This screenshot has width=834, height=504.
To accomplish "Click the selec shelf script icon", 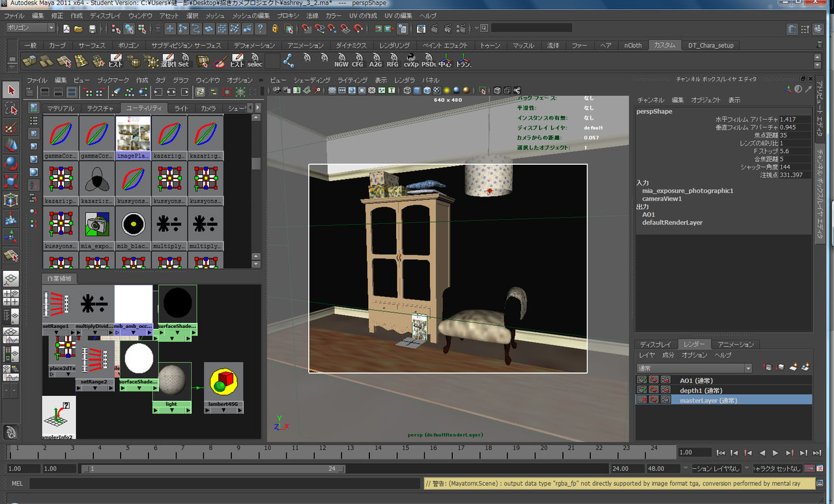I will coord(255,61).
